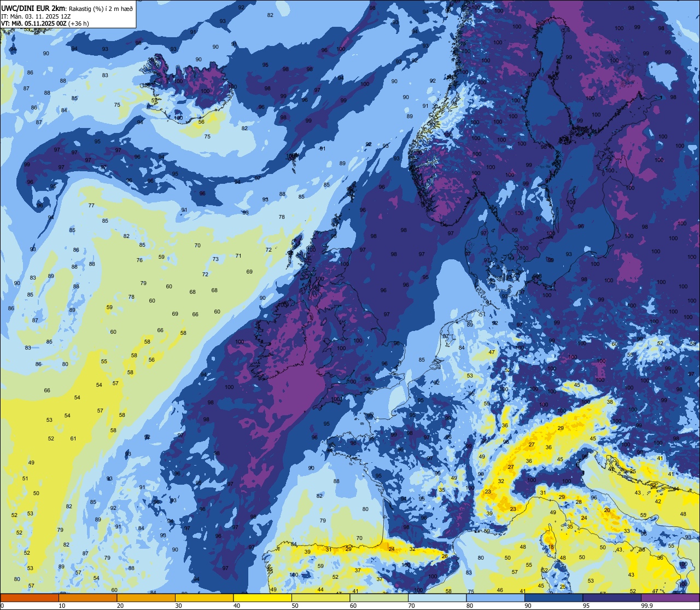Click the 80–90 medium blue legend swatch
The image size is (700, 610).
click(495, 597)
